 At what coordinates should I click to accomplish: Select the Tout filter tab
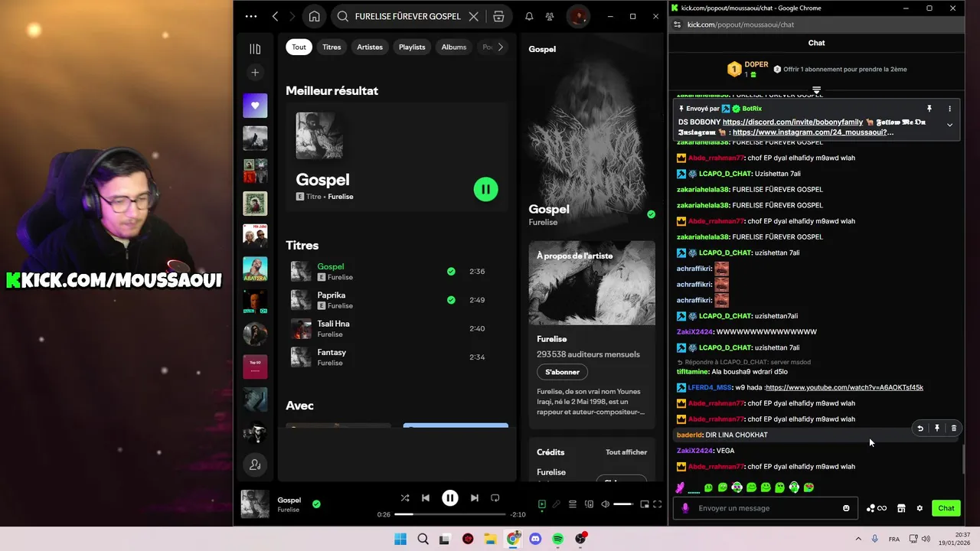[299, 47]
